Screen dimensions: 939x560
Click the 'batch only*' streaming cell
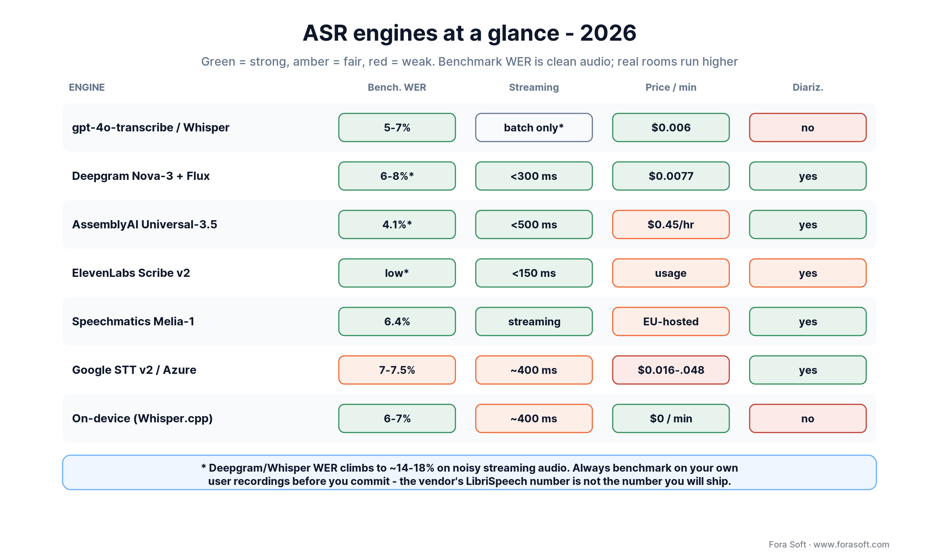click(x=534, y=127)
